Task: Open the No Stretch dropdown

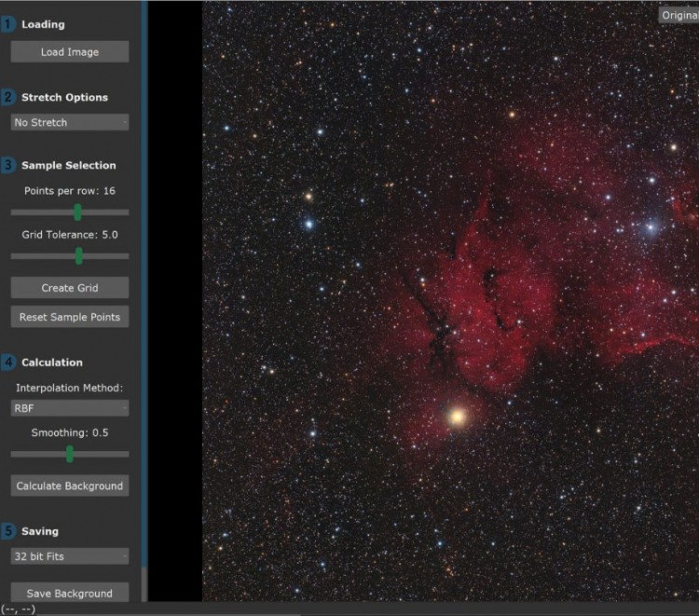Action: pos(70,122)
